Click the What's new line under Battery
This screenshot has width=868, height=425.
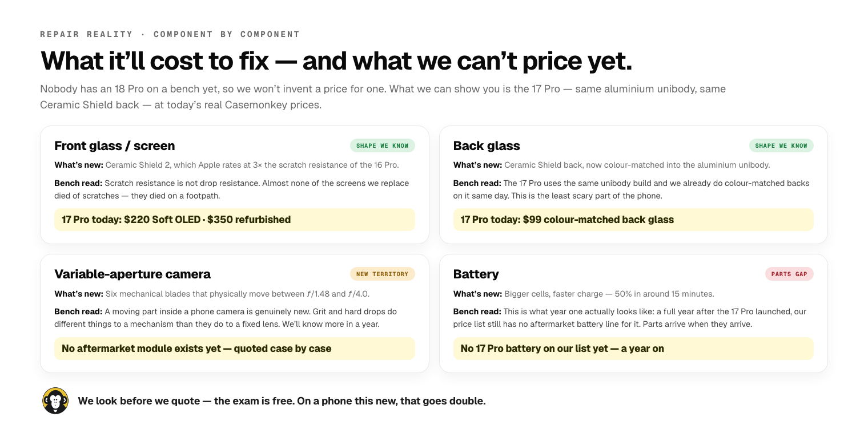(584, 294)
